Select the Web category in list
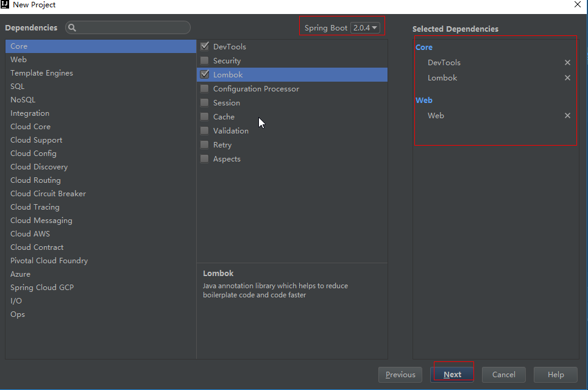The image size is (588, 390). coord(101,60)
